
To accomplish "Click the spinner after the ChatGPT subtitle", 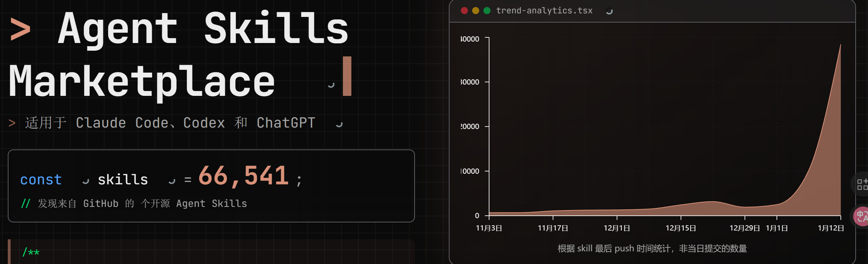I will (x=339, y=124).
